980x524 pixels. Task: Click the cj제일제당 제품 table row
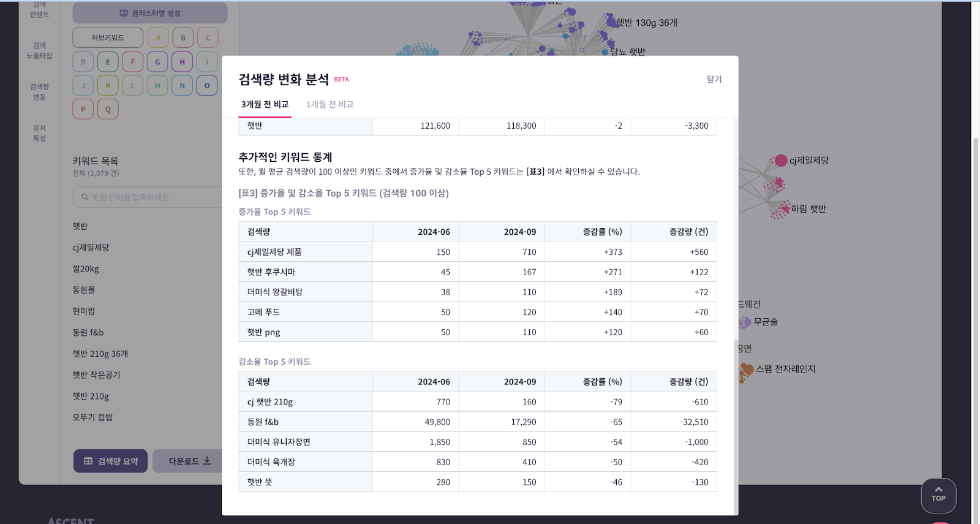[x=477, y=252]
